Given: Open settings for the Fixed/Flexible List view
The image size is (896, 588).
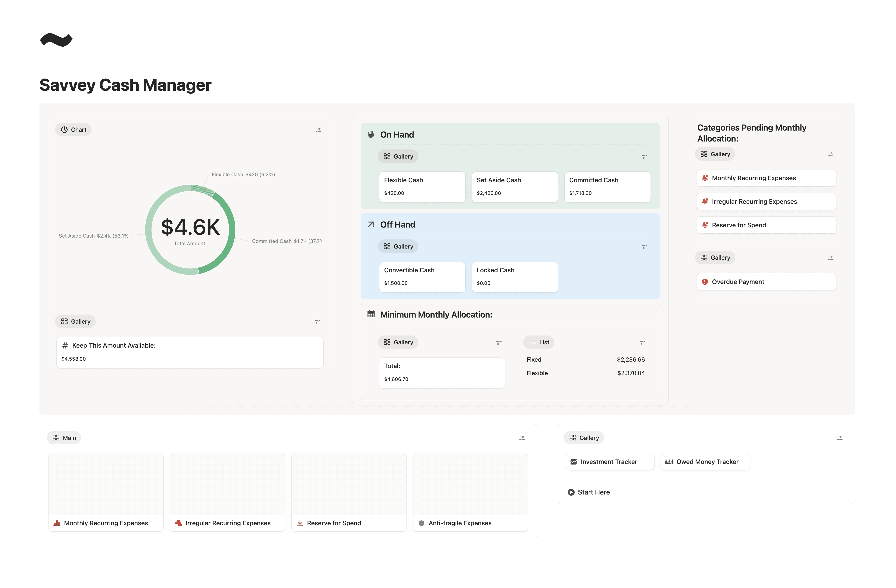Looking at the screenshot, I should [x=642, y=343].
